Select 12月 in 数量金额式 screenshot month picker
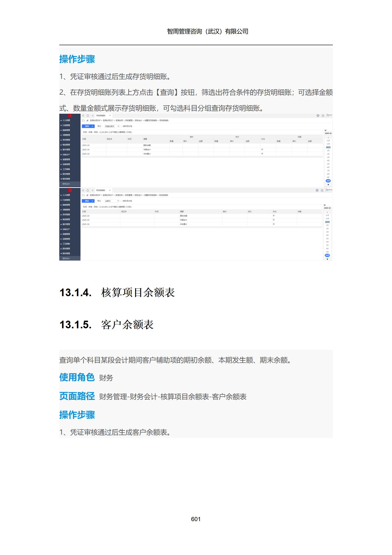The image size is (392, 555). pyautogui.click(x=328, y=144)
